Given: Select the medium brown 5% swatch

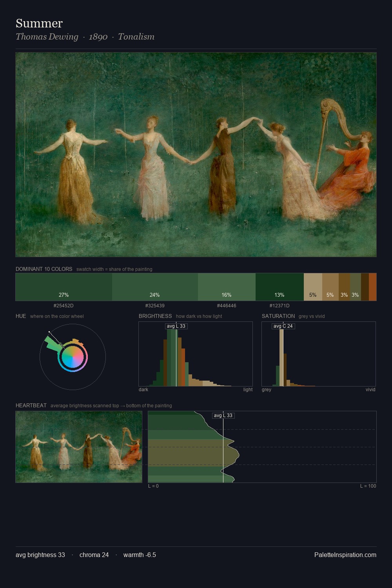Looking at the screenshot, I should pos(330,287).
